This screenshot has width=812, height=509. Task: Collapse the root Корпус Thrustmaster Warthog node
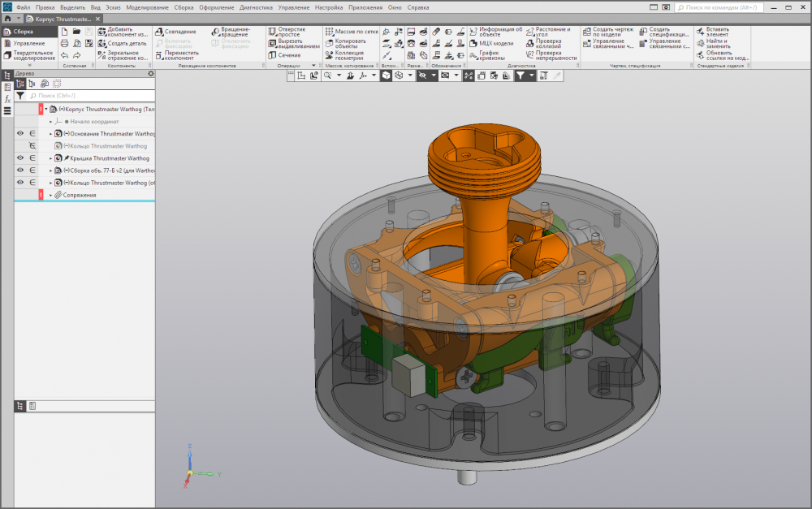click(x=46, y=109)
